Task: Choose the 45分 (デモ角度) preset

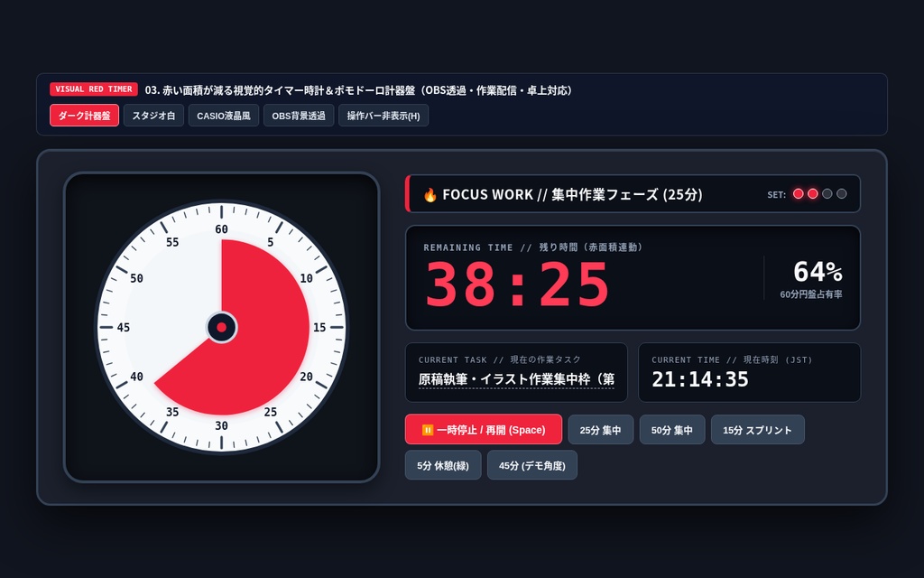Action: [x=532, y=465]
